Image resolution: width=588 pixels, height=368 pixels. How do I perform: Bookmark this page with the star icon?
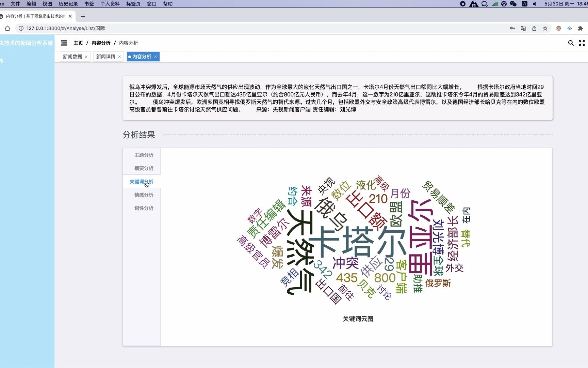pyautogui.click(x=545, y=28)
